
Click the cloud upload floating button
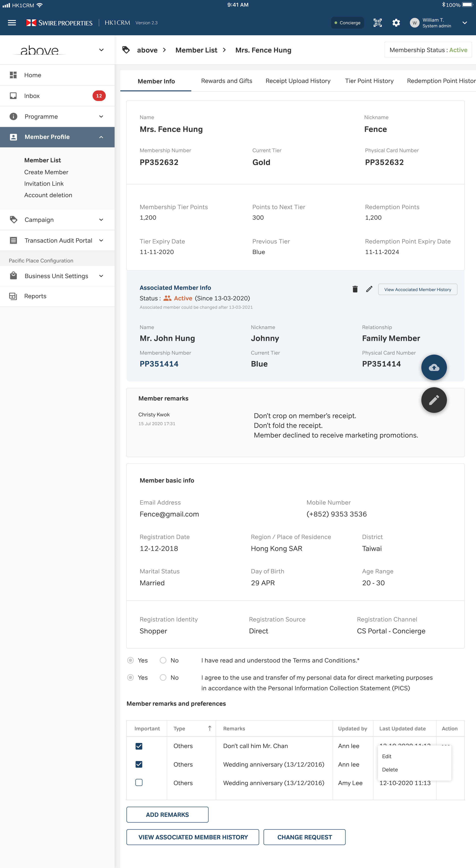point(434,367)
